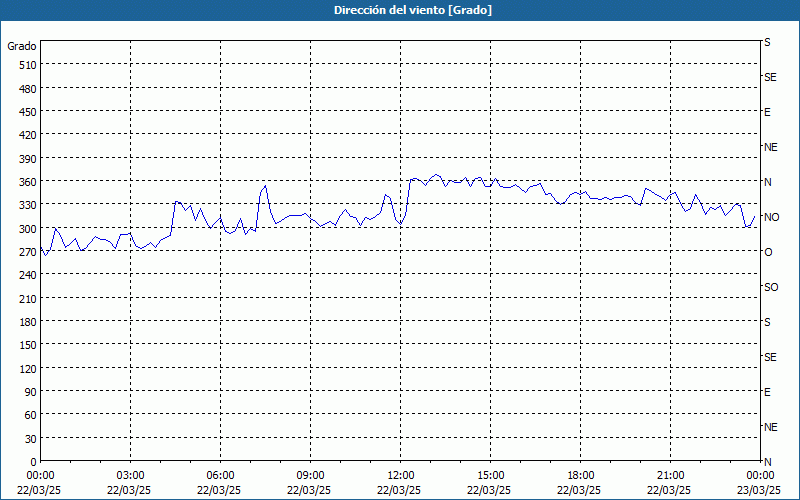This screenshot has width=800, height=500.
Task: Click the 180 degree axis label
Action: point(26,322)
